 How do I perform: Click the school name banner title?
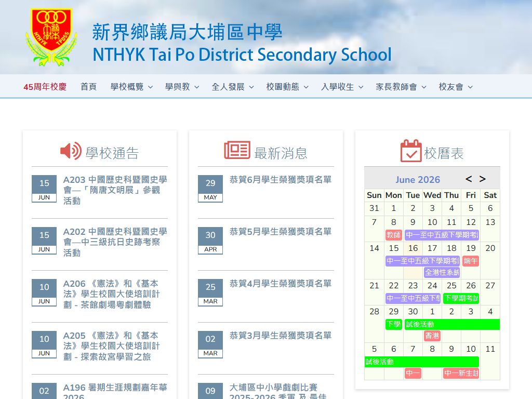[242, 43]
